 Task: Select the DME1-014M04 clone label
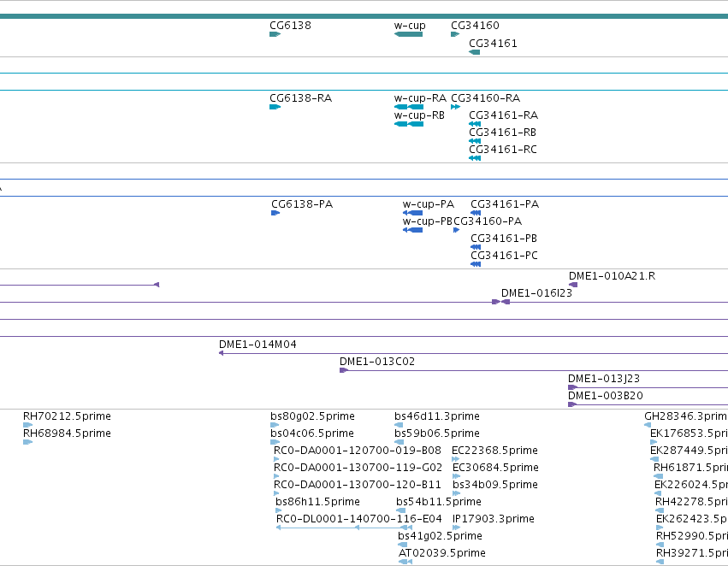click(x=257, y=345)
